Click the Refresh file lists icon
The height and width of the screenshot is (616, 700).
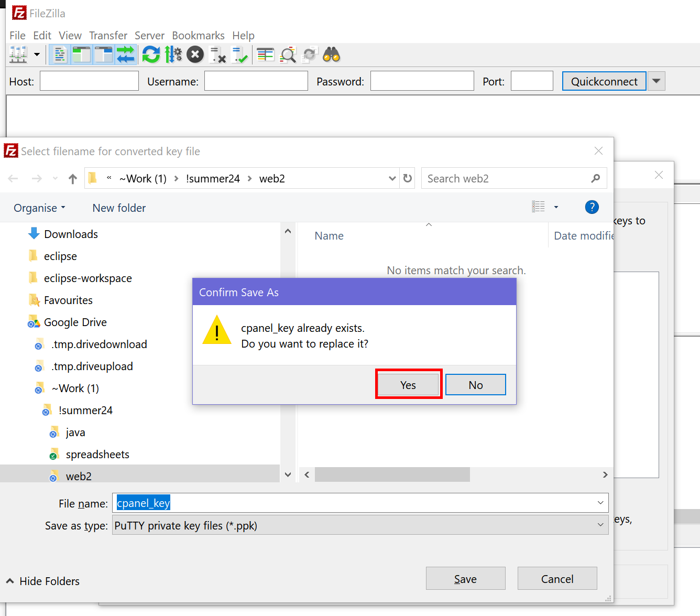coord(151,55)
